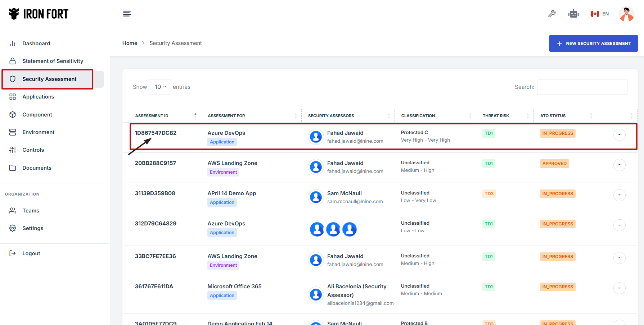
Task: Open the robot assistant icon
Action: [573, 14]
